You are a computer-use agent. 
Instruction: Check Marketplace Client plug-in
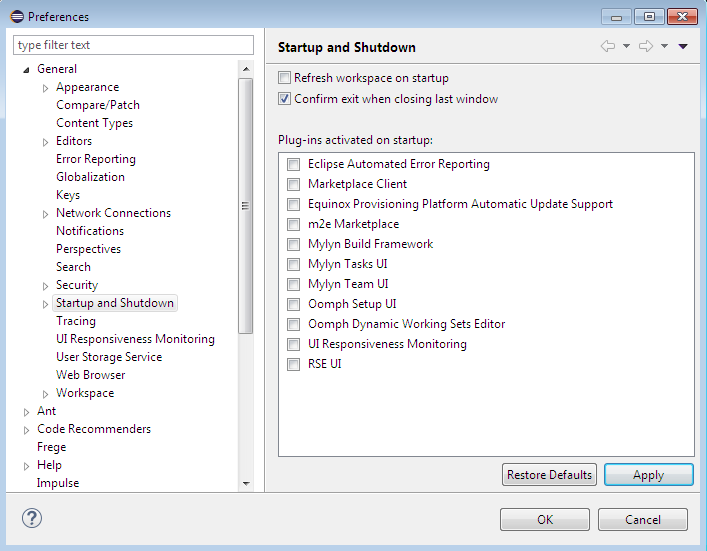tap(294, 184)
